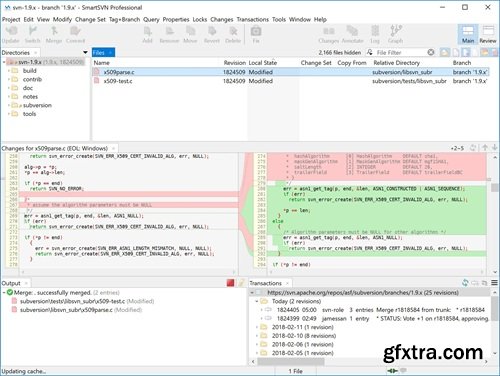500x376 pixels.
Task: Expand the notes directory
Action: point(9,97)
